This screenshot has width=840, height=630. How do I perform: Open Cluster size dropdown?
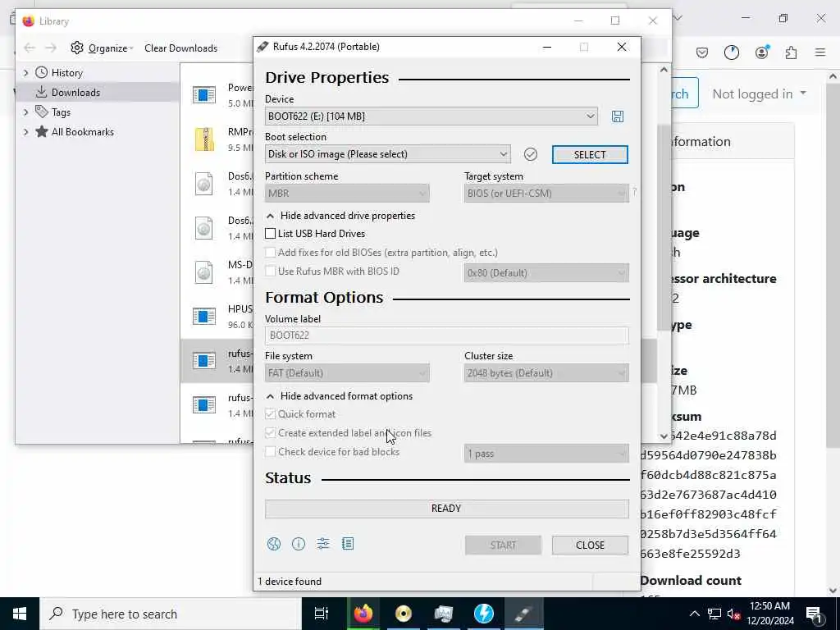point(546,373)
